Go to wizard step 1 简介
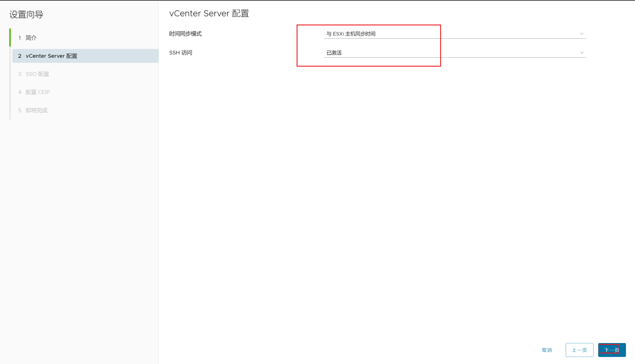 click(31, 38)
